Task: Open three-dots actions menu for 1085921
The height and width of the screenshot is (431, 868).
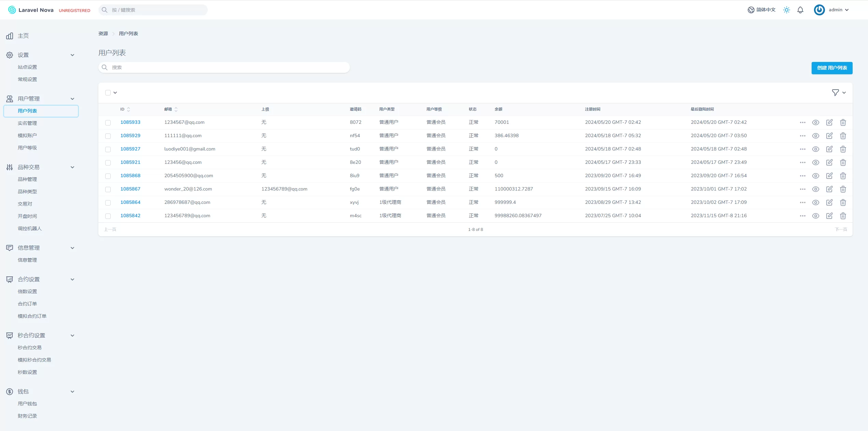Action: [803, 162]
